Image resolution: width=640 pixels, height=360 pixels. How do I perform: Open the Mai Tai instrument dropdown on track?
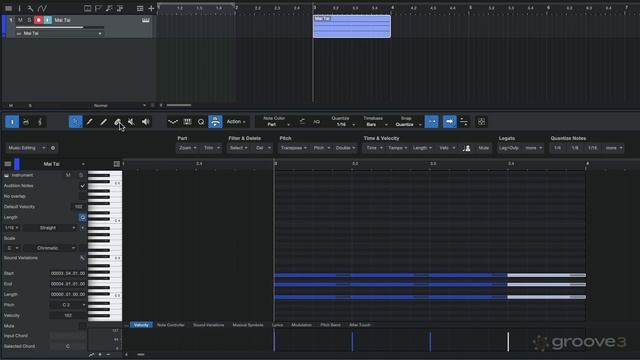pos(59,33)
